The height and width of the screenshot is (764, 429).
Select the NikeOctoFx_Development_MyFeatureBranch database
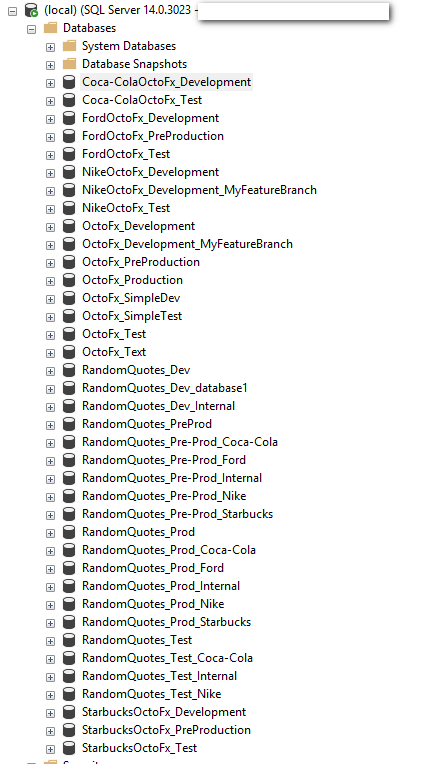[x=199, y=190]
